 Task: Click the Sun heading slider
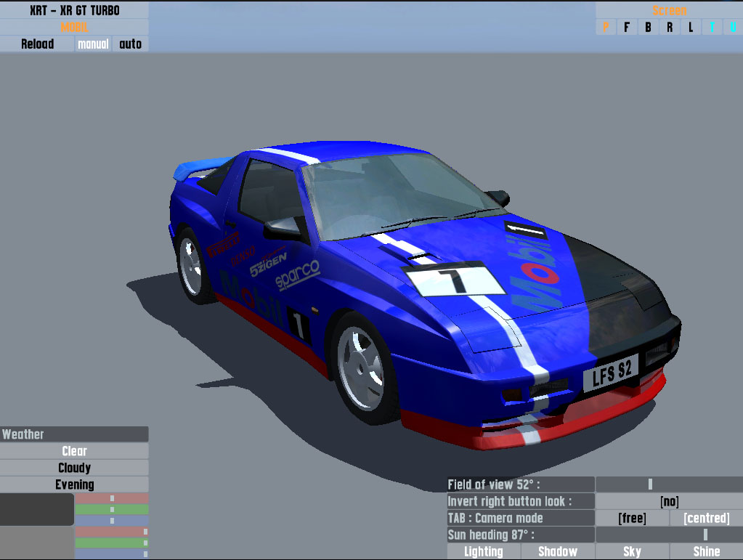(x=669, y=535)
